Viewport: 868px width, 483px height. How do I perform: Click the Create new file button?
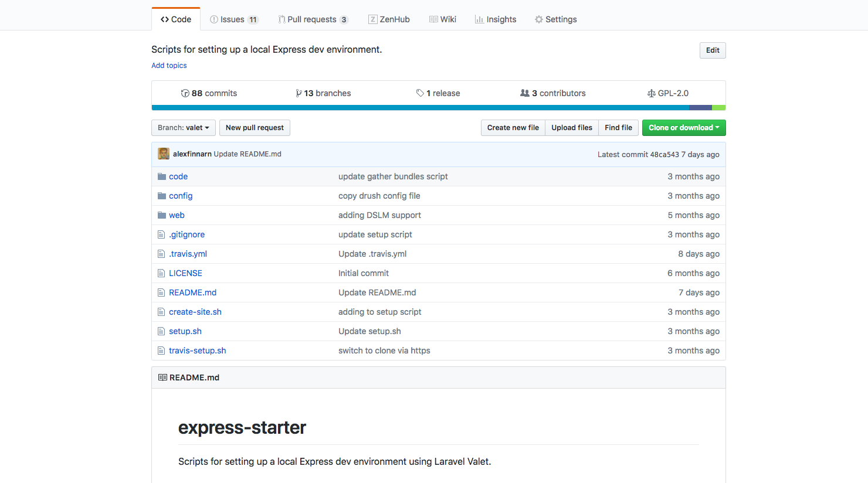513,128
